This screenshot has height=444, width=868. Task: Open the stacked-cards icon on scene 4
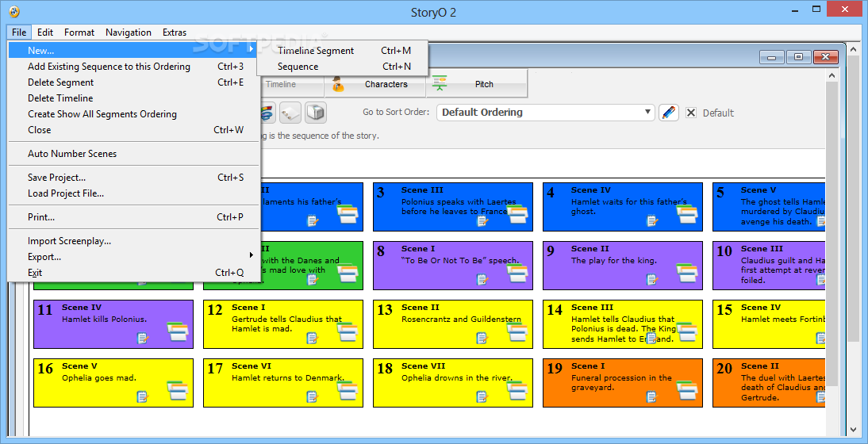[x=687, y=214]
